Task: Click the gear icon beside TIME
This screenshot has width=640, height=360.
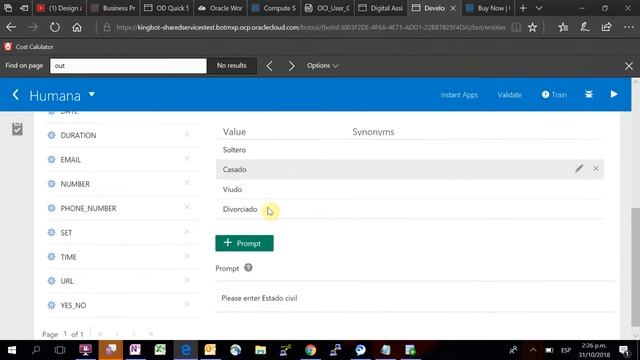Action: (51, 256)
